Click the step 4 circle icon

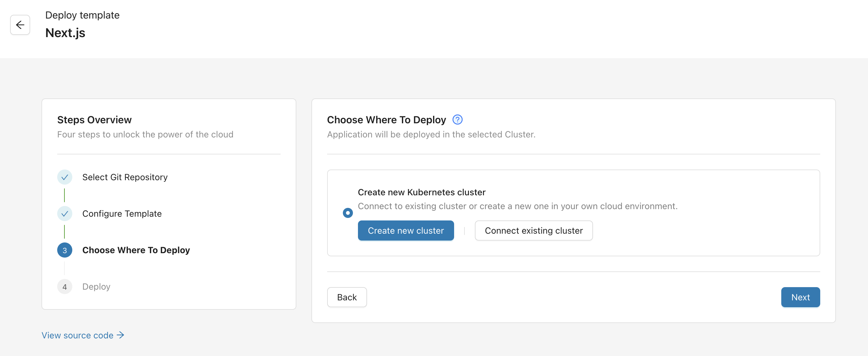point(65,286)
